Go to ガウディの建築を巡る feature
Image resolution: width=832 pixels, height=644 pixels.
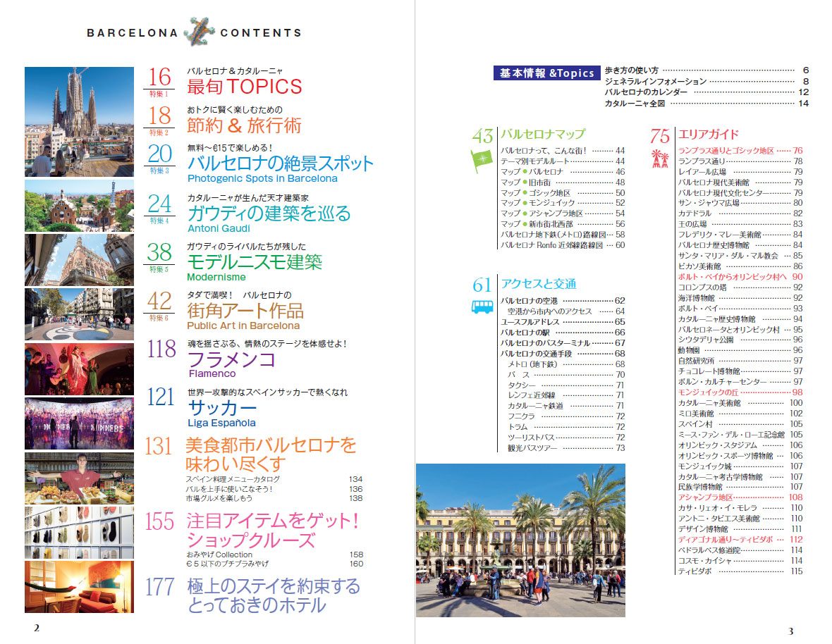tap(269, 213)
